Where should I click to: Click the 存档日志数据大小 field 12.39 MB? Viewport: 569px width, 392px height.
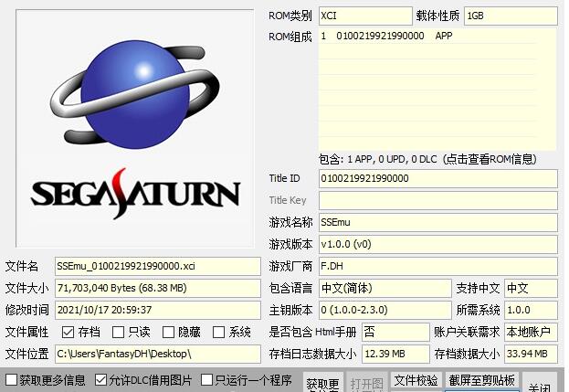click(395, 354)
